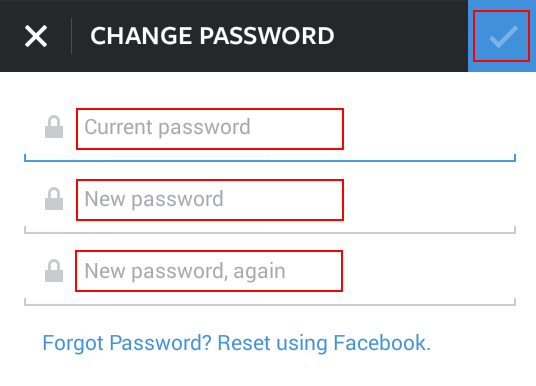This screenshot has width=536, height=386.
Task: Click the CHANGE PASSWORD header title
Action: (x=212, y=36)
